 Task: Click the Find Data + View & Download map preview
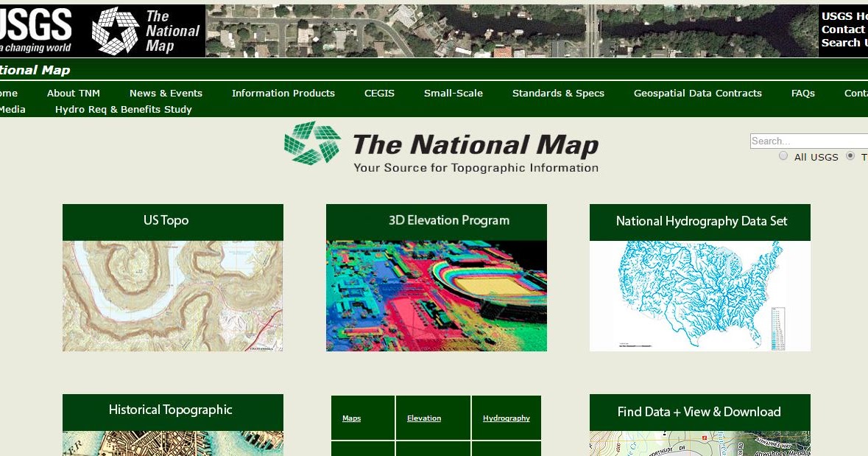tap(699, 444)
